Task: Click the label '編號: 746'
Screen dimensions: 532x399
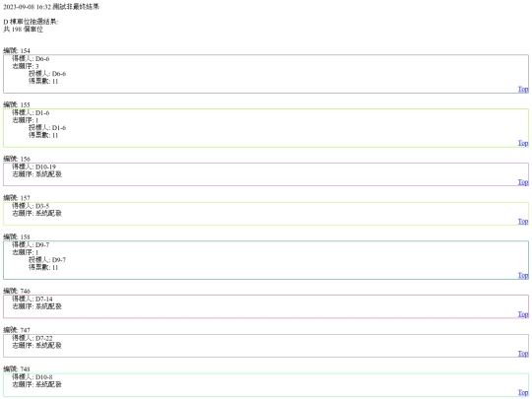Action: tap(17, 291)
